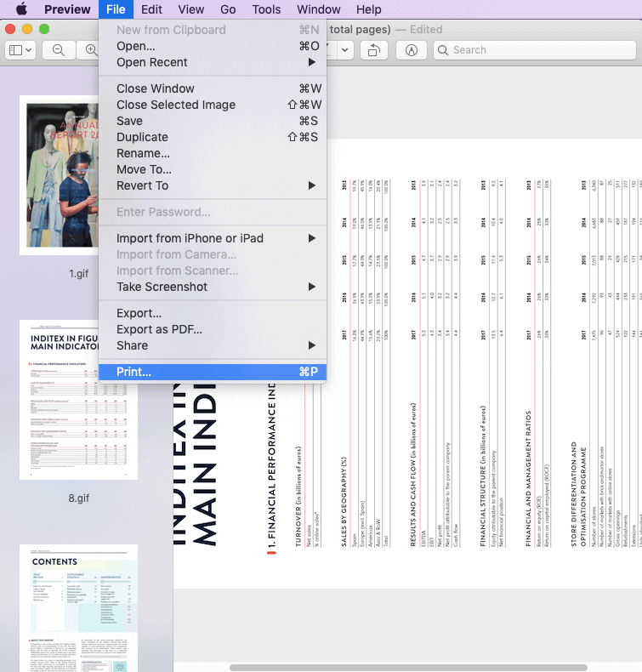Choose Print… from the File menu

pyautogui.click(x=134, y=372)
